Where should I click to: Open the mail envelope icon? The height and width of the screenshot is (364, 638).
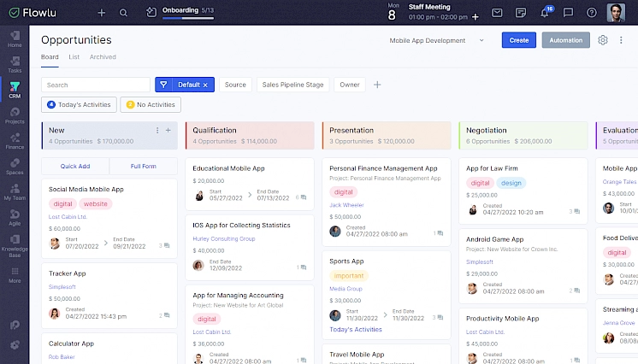(497, 13)
